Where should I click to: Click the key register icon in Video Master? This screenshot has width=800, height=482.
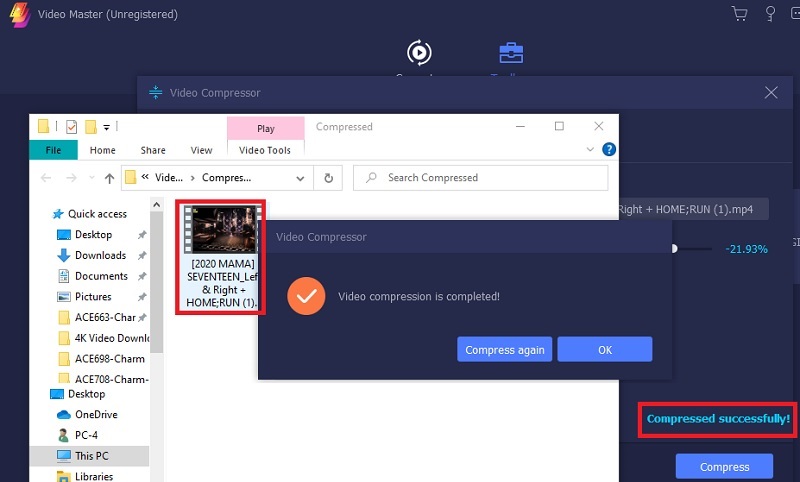(770, 13)
